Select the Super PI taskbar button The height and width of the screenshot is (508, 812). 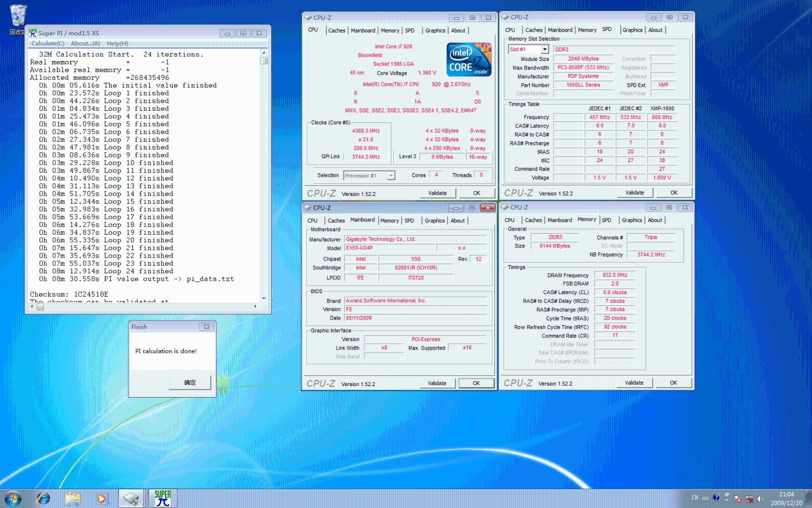coord(162,499)
